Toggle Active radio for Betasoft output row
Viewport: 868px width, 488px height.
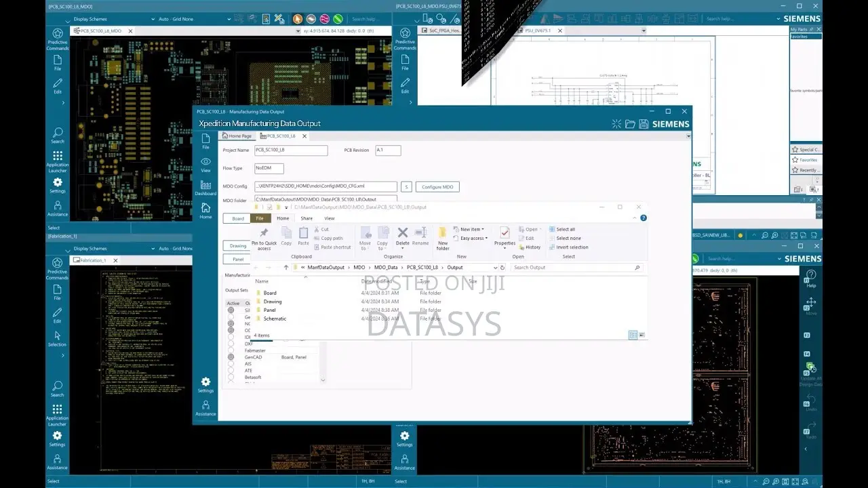231,377
